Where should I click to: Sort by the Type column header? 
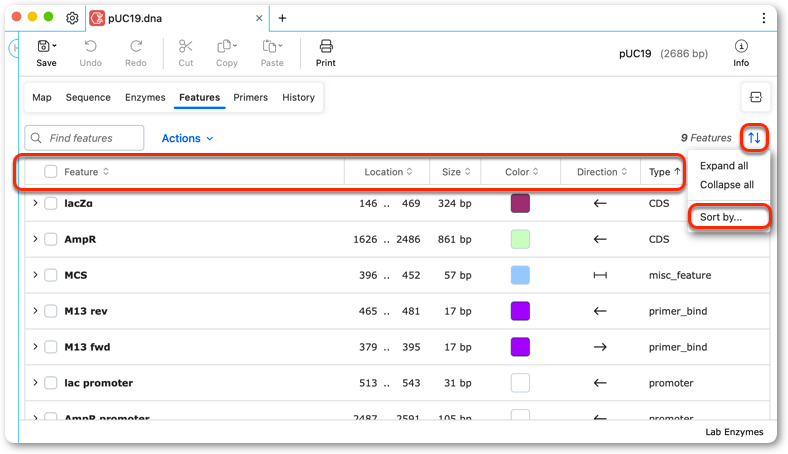pos(664,172)
